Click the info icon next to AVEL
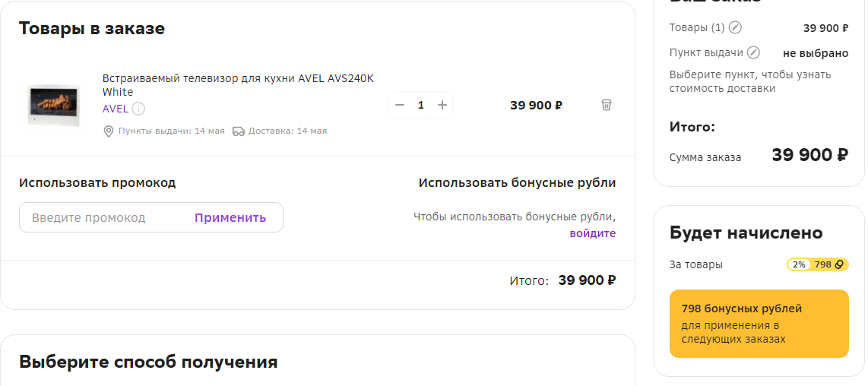This screenshot has width=868, height=386. click(138, 109)
